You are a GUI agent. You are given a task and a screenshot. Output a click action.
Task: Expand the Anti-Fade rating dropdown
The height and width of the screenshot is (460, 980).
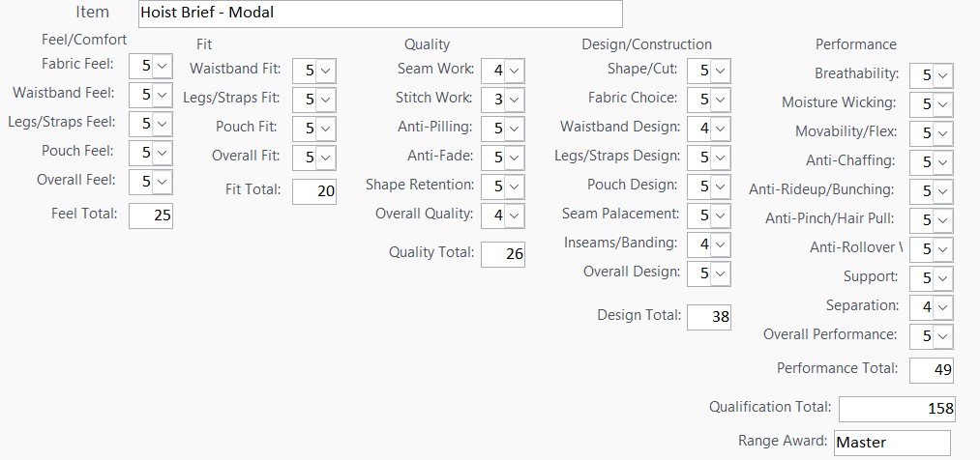(514, 158)
